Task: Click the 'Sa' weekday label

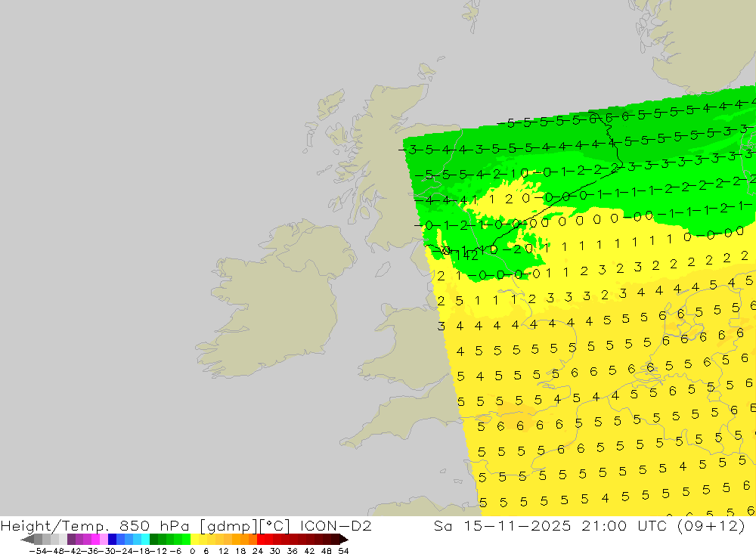Action: tap(443, 525)
